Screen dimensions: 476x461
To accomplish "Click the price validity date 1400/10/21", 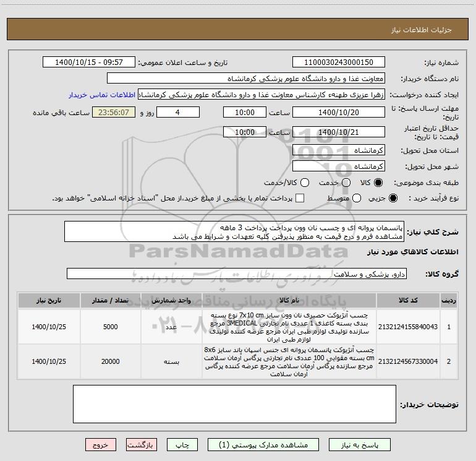I will click(339, 132).
